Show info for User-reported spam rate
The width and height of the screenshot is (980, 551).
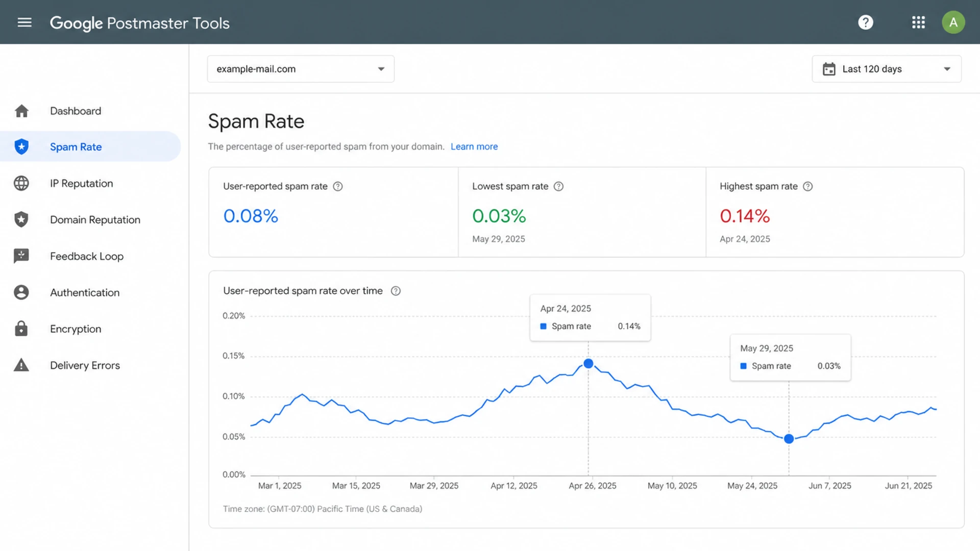point(338,186)
